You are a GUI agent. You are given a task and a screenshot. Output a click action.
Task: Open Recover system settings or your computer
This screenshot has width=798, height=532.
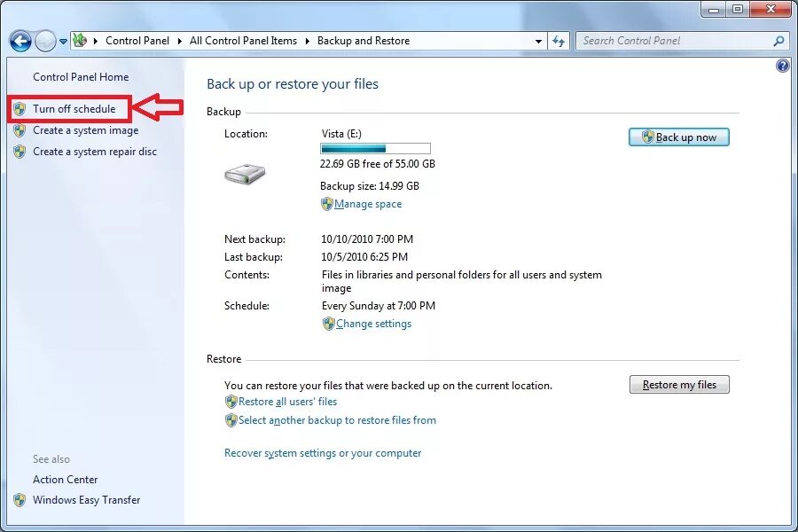323,453
